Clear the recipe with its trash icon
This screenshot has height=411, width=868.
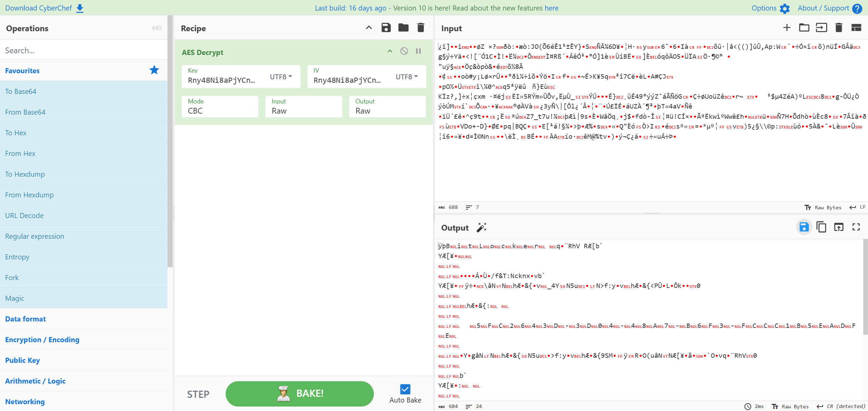[420, 28]
